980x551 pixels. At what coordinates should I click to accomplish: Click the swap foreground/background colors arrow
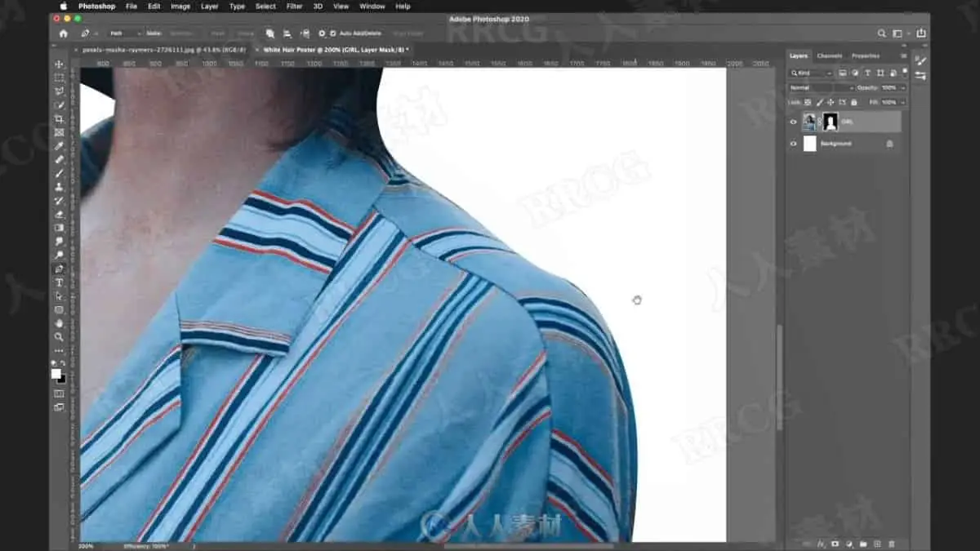[64, 364]
